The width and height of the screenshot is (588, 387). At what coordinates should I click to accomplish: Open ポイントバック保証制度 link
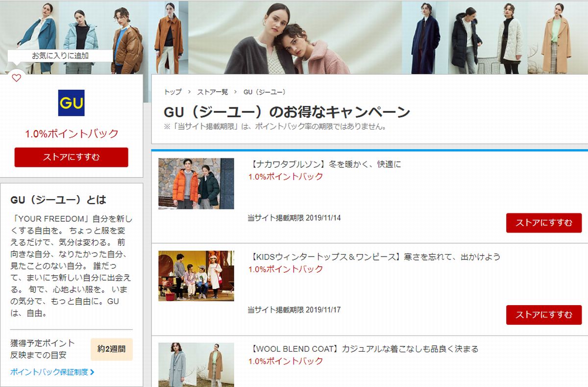[49, 372]
